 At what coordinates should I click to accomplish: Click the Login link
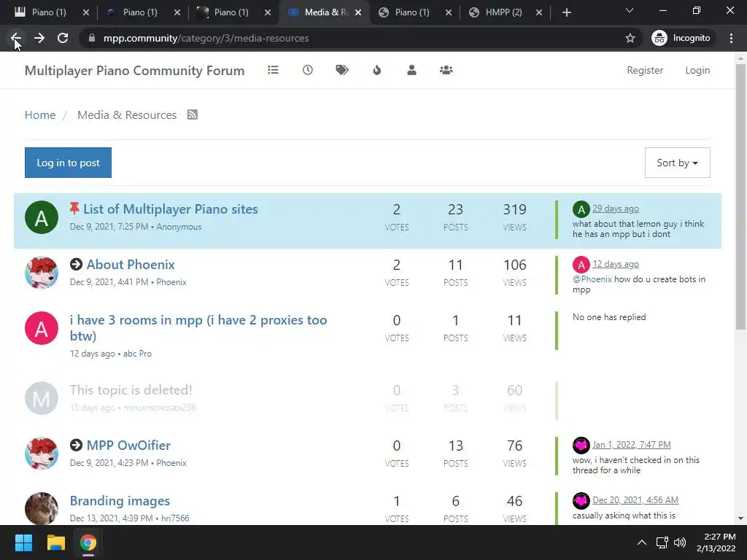(x=697, y=70)
